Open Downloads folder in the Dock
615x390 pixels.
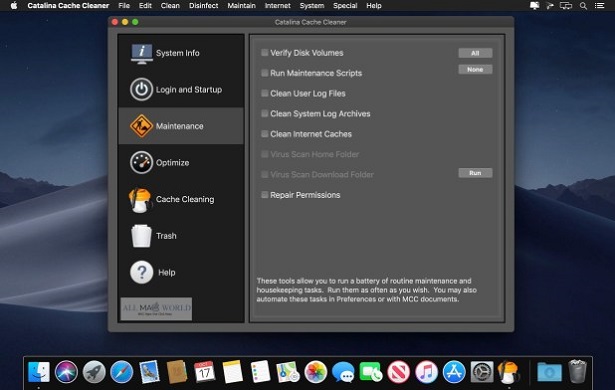[549, 372]
